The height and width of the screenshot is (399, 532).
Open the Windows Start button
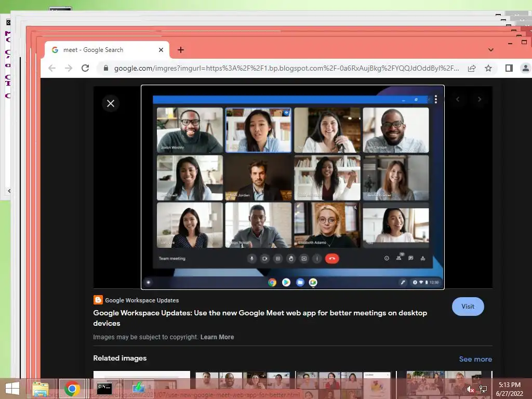[x=12, y=389]
